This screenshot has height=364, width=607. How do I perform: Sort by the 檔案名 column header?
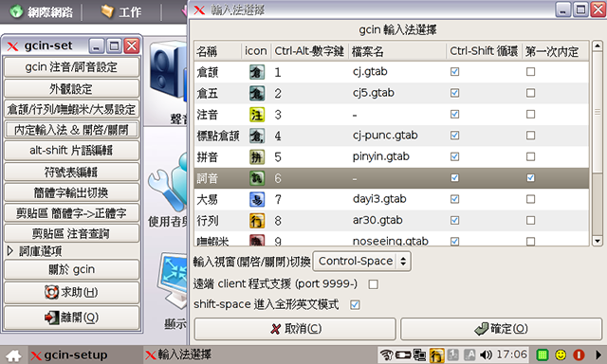397,51
